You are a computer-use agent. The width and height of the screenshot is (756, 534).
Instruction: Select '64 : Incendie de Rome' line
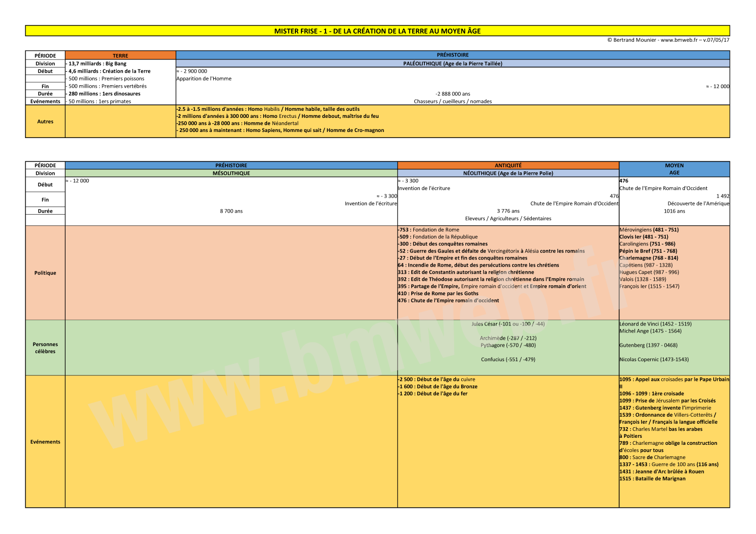[478, 265]
